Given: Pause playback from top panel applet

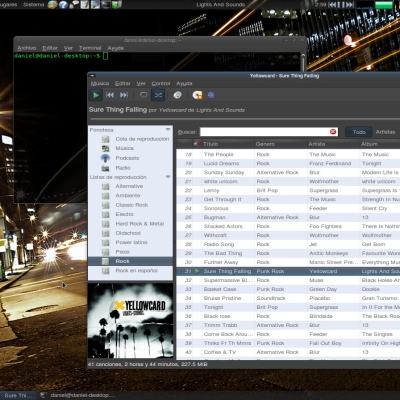Looking at the screenshot, I should (341, 5).
